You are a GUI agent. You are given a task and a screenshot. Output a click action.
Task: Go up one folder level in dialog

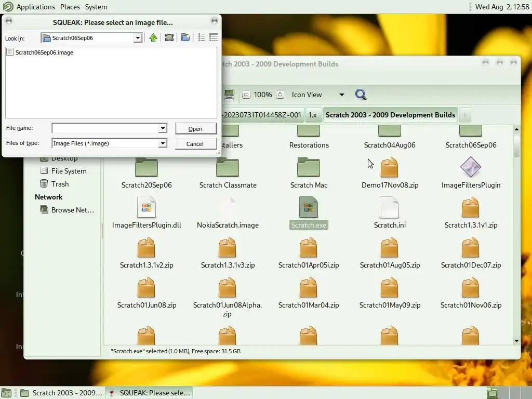pyautogui.click(x=153, y=37)
